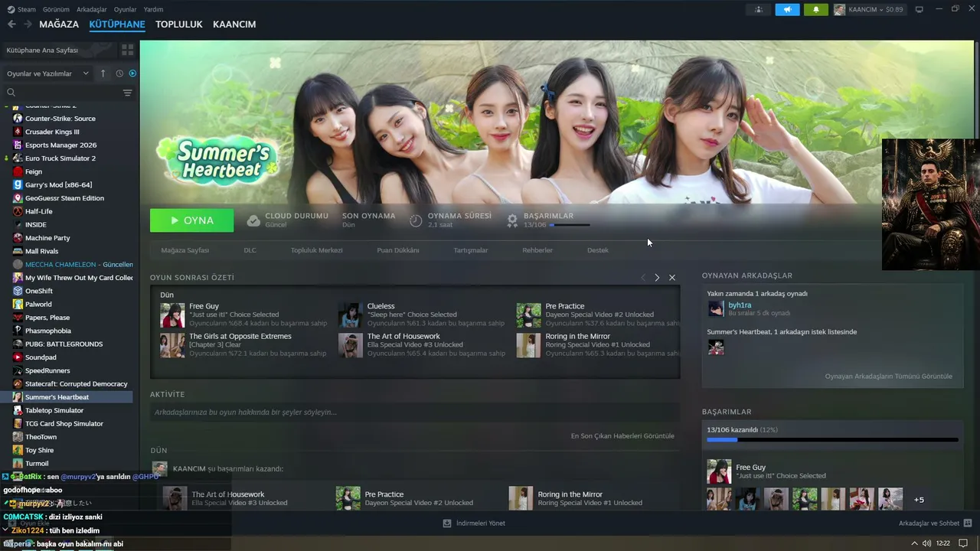Screen dimensions: 980x551
Task: Click the cloud status icon
Action: pyautogui.click(x=253, y=220)
